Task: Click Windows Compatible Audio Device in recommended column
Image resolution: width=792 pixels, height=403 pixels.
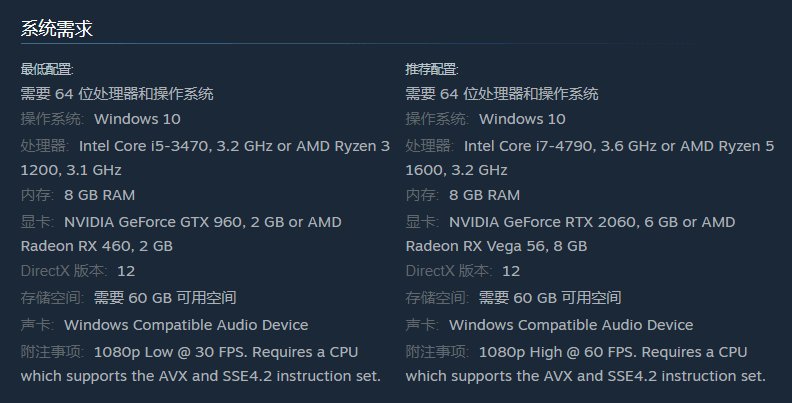Action: pos(571,325)
